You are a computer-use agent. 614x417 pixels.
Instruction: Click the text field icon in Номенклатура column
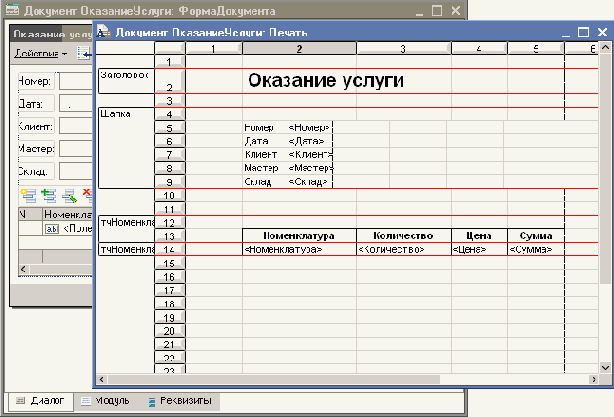click(x=52, y=228)
